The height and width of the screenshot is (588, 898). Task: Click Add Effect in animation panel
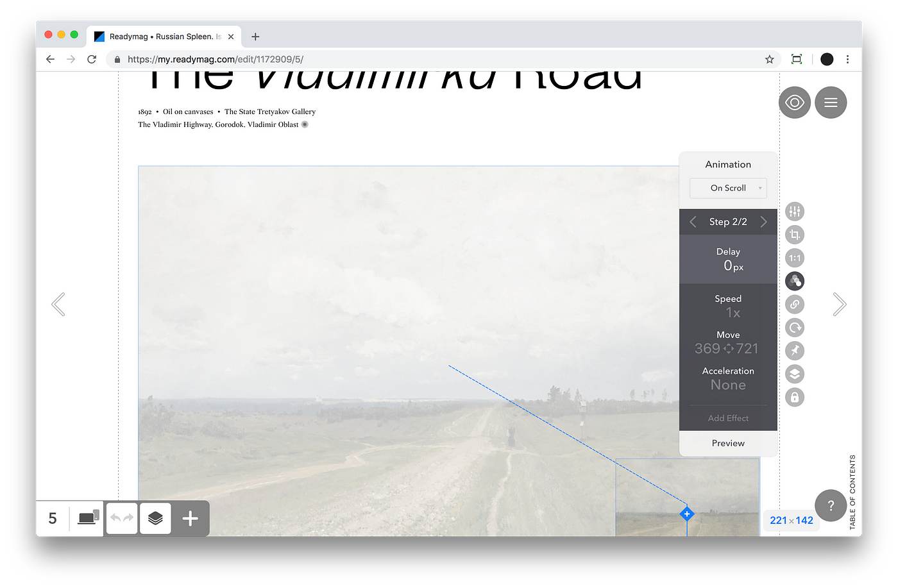coord(728,418)
